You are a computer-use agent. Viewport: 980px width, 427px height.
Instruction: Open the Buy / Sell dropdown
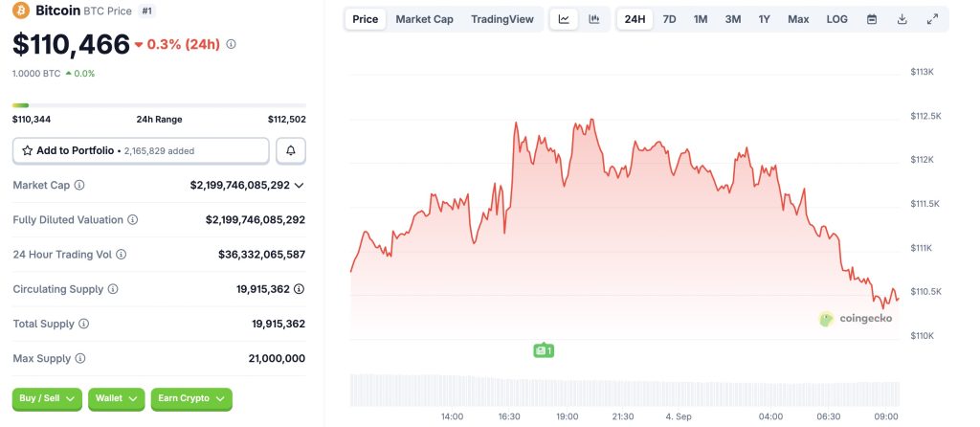(x=47, y=398)
